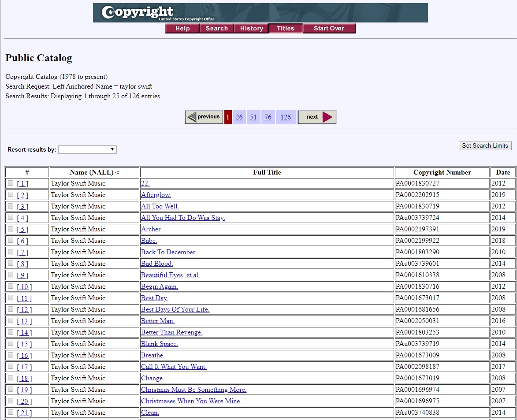The height and width of the screenshot is (420, 517).
Task: Open the Help menu button
Action: point(182,28)
